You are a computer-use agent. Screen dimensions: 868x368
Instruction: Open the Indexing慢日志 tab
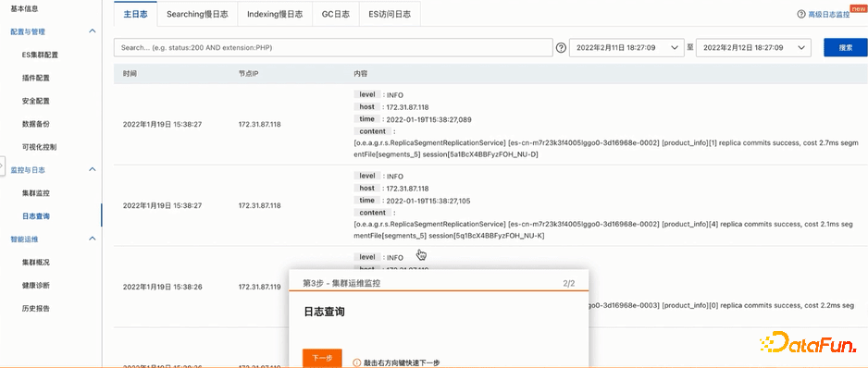275,15
